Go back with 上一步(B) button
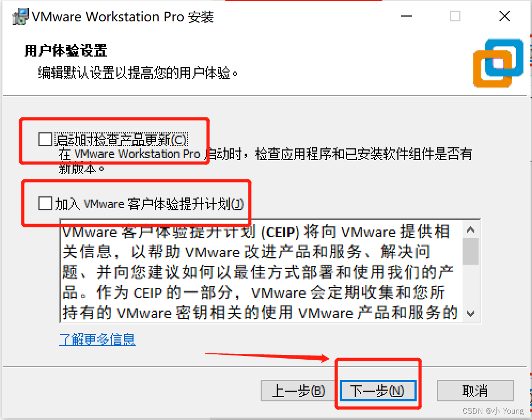 (x=299, y=391)
